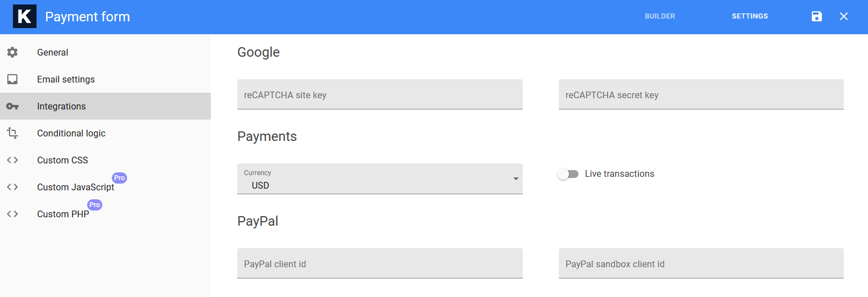Screen dimensions: 868x297
Task: Focus the reCAPTCHA site key field
Action: tap(380, 94)
